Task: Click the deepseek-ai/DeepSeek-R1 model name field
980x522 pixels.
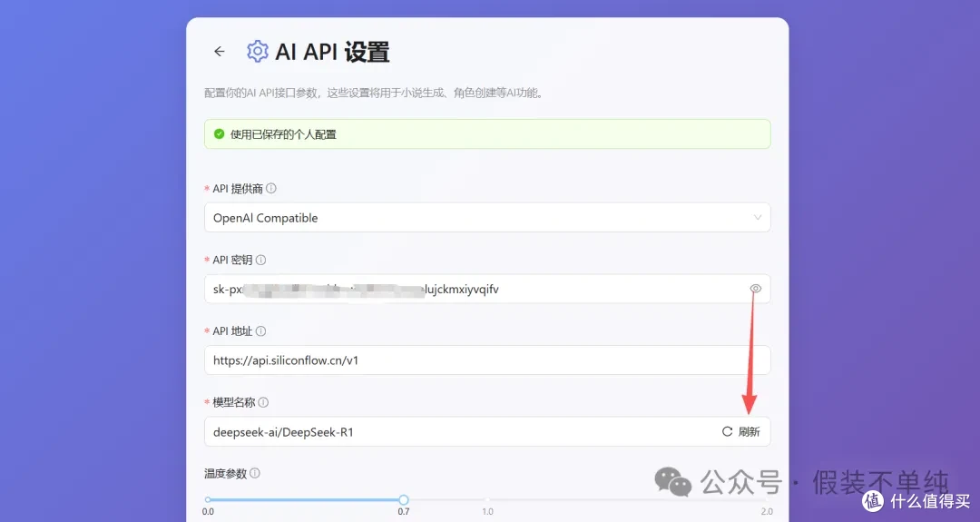Action: [487, 431]
